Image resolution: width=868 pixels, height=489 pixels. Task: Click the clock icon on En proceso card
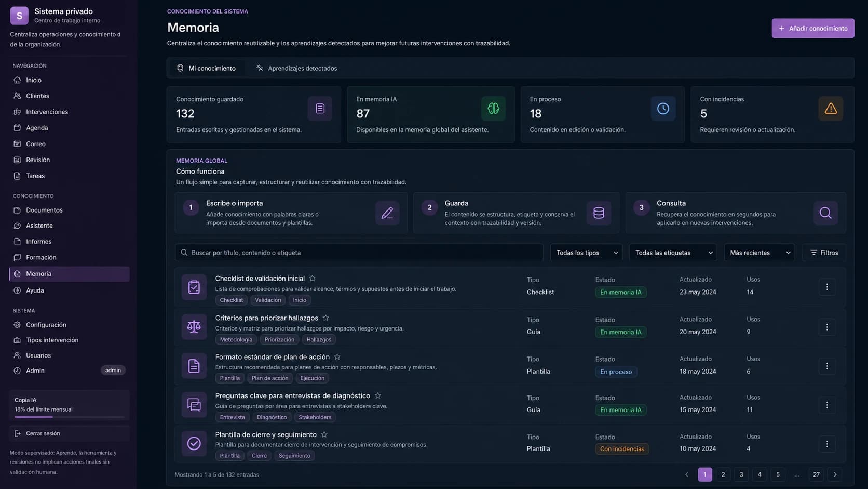tap(663, 108)
